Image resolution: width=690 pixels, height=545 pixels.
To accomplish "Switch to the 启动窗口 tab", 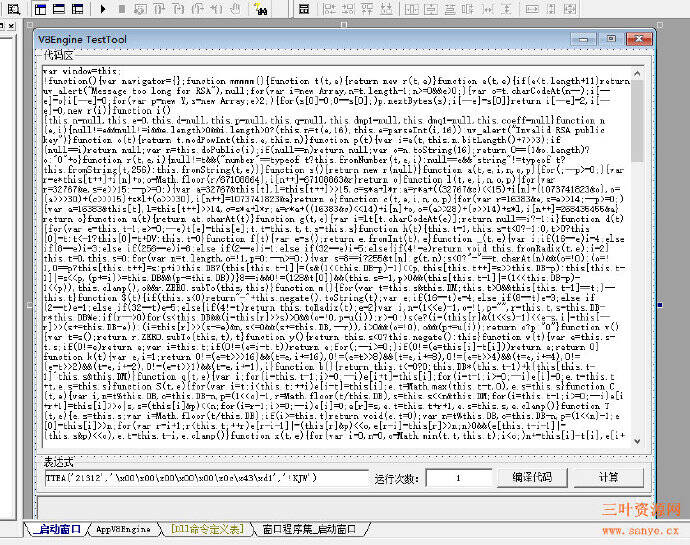I will click(55, 529).
